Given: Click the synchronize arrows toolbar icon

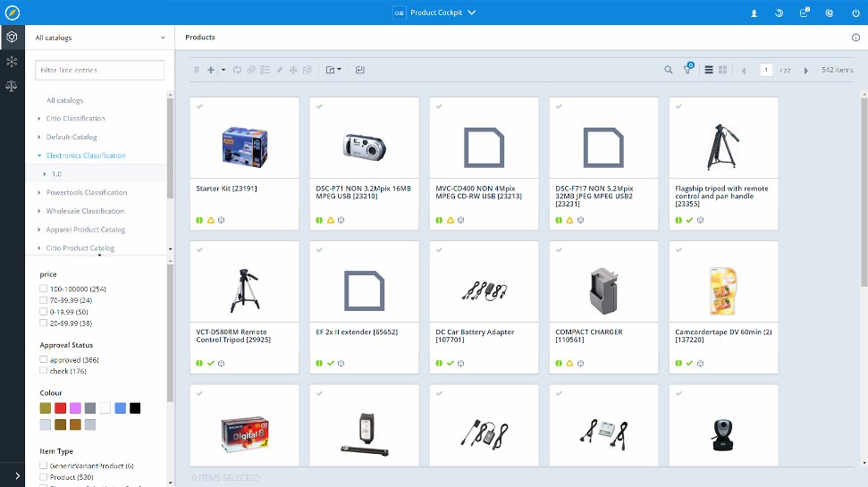Looking at the screenshot, I should tap(237, 70).
